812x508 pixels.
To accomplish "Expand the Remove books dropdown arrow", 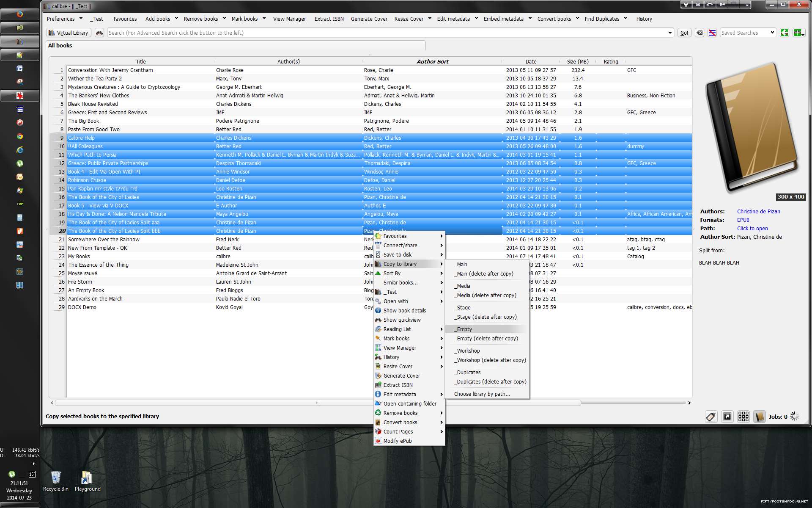I will tap(224, 18).
